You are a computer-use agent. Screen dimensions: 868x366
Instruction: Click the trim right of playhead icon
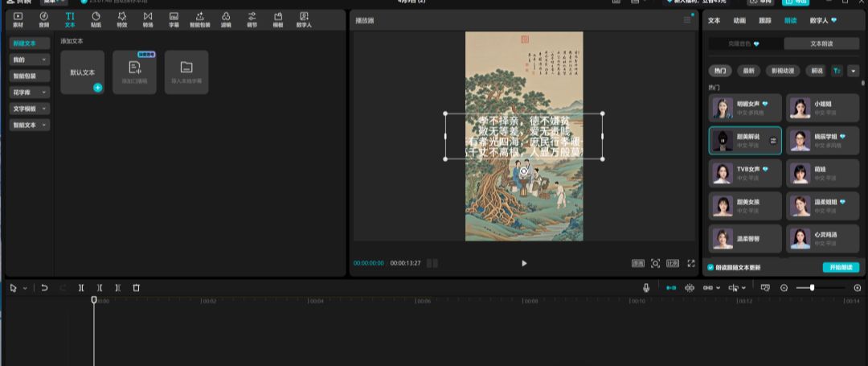[118, 288]
